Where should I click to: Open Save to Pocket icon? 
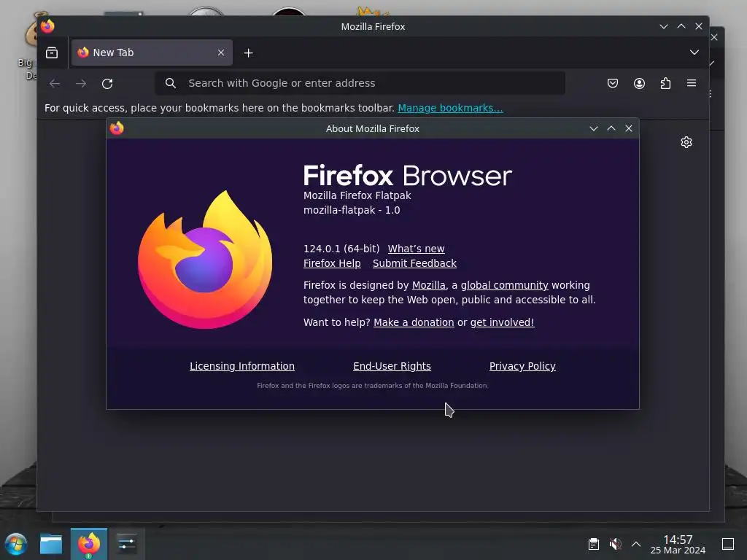(613, 83)
